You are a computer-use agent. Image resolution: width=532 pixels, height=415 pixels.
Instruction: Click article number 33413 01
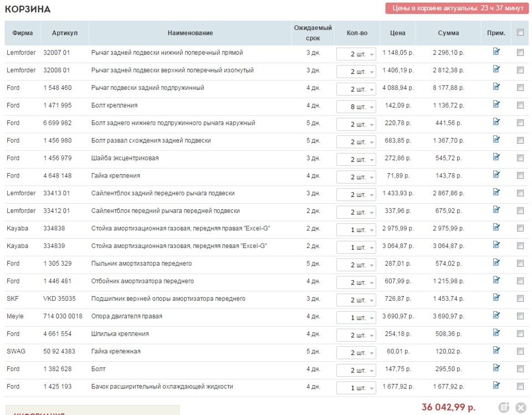(57, 193)
